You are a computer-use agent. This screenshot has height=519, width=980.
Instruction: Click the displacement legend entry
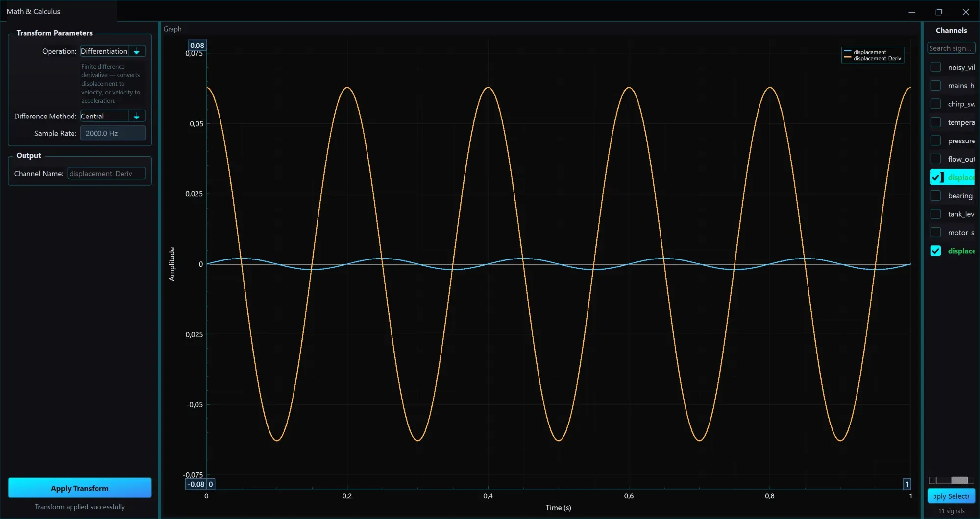point(865,52)
